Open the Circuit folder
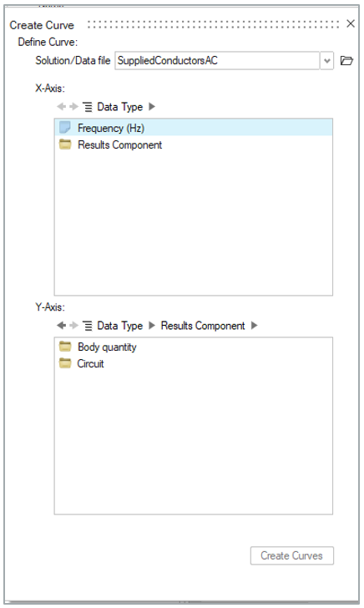This screenshot has width=364, height=608. point(90,364)
